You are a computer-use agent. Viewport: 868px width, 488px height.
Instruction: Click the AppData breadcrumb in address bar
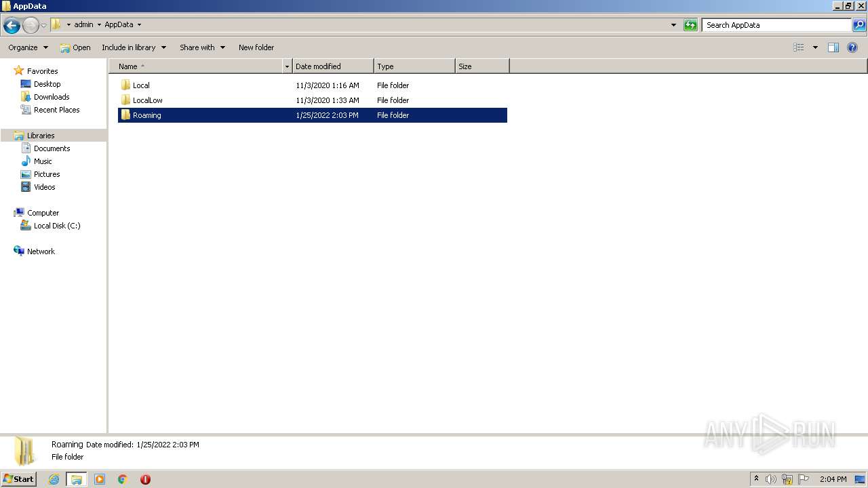119,24
